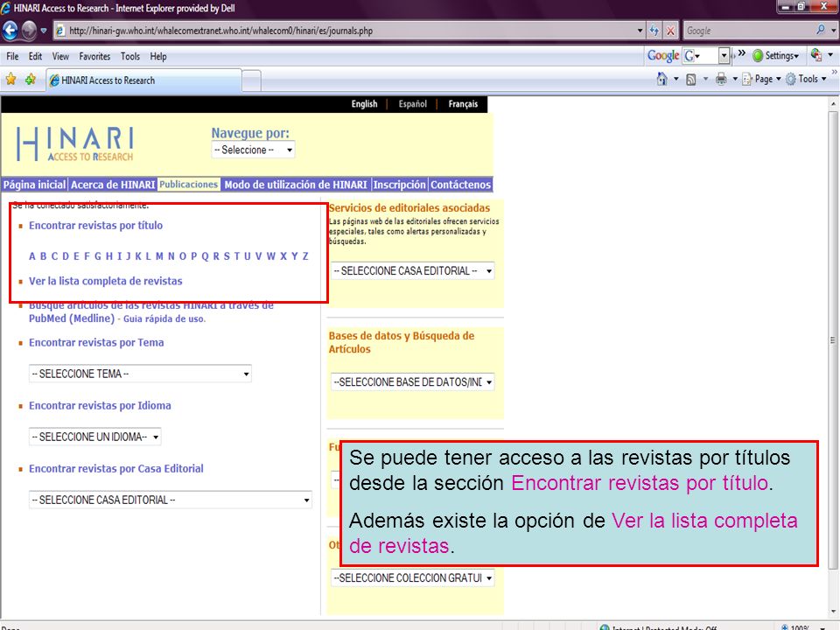Open Acerca de HINARI page
Image resolution: width=840 pixels, height=630 pixels.
tap(113, 185)
